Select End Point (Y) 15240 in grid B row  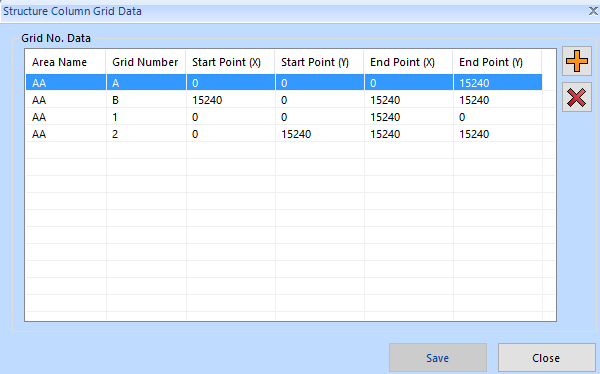tap(497, 100)
